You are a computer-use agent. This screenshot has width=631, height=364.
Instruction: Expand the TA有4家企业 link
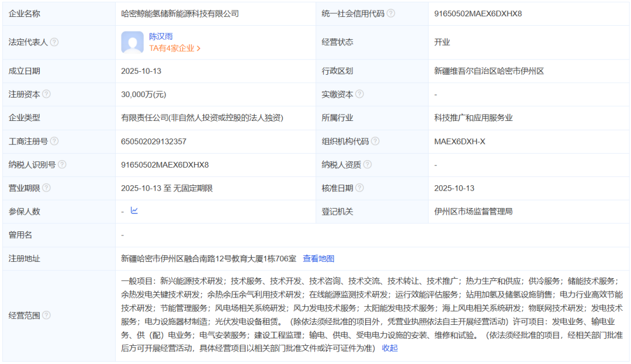175,48
